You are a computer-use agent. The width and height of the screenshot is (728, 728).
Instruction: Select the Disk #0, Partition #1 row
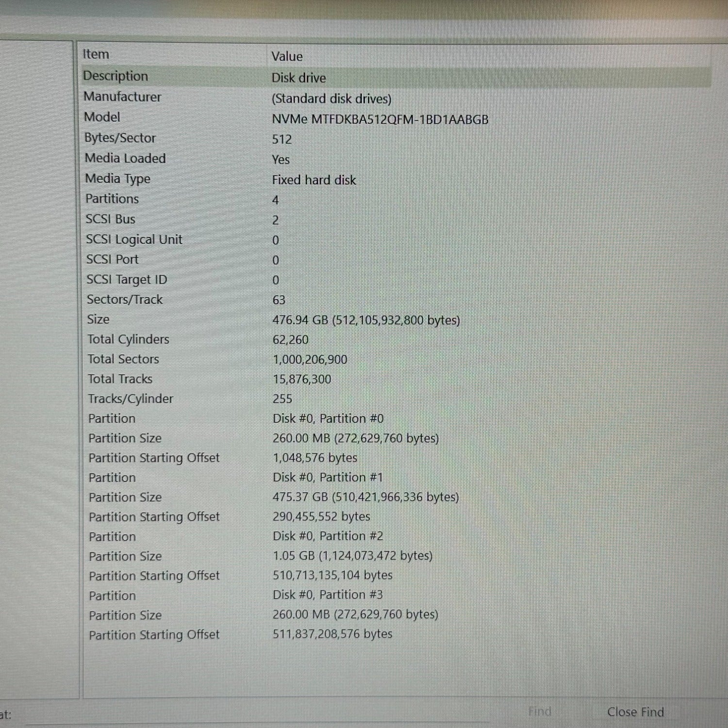point(328,478)
